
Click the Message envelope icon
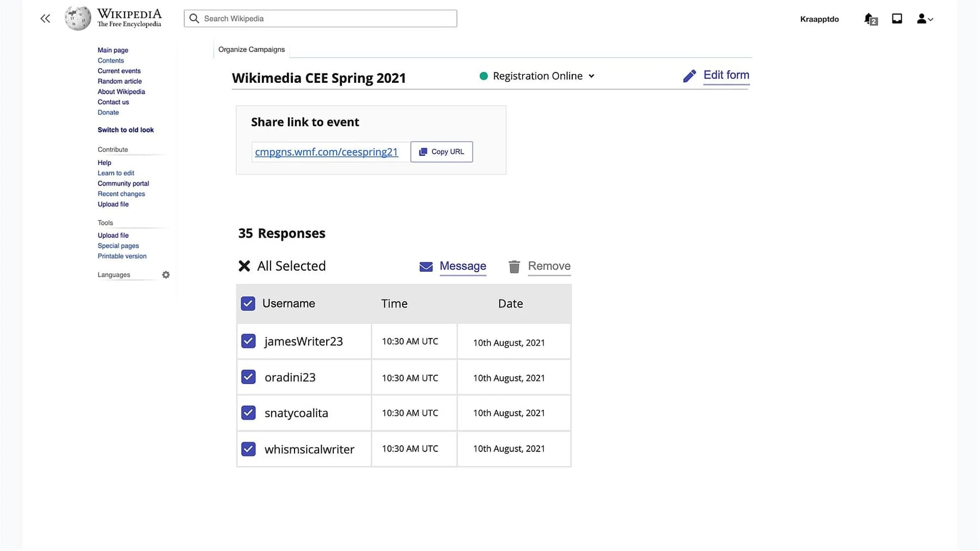click(x=426, y=267)
